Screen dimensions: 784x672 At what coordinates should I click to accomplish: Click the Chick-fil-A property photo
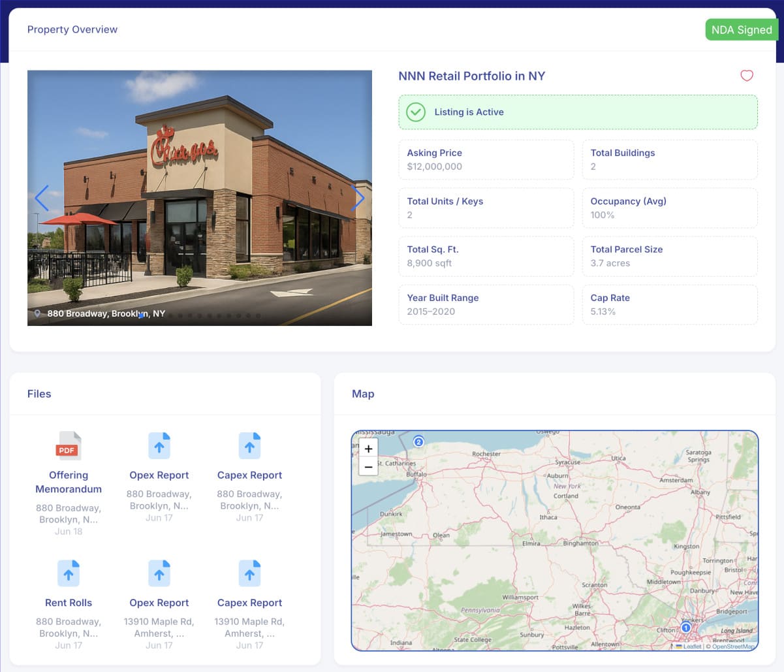[x=200, y=198]
